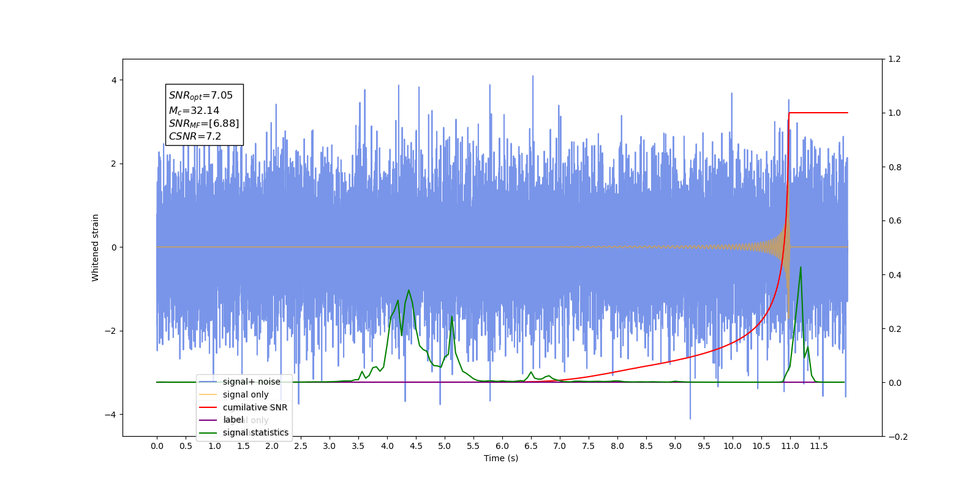980x490 pixels.
Task: Click the −0.2 tick on the right axis
Action: point(898,437)
